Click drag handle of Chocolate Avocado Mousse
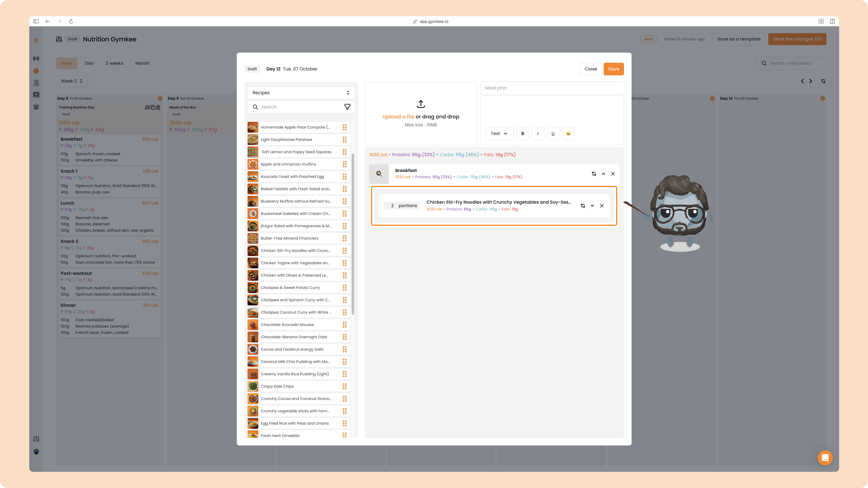This screenshot has height=488, width=868. click(x=344, y=324)
